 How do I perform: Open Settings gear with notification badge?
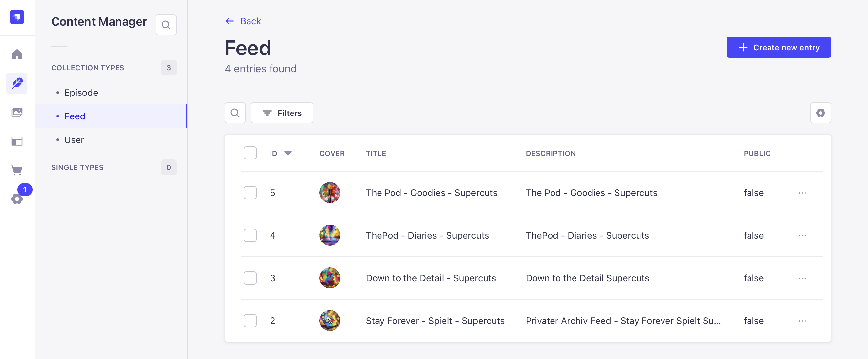click(17, 198)
